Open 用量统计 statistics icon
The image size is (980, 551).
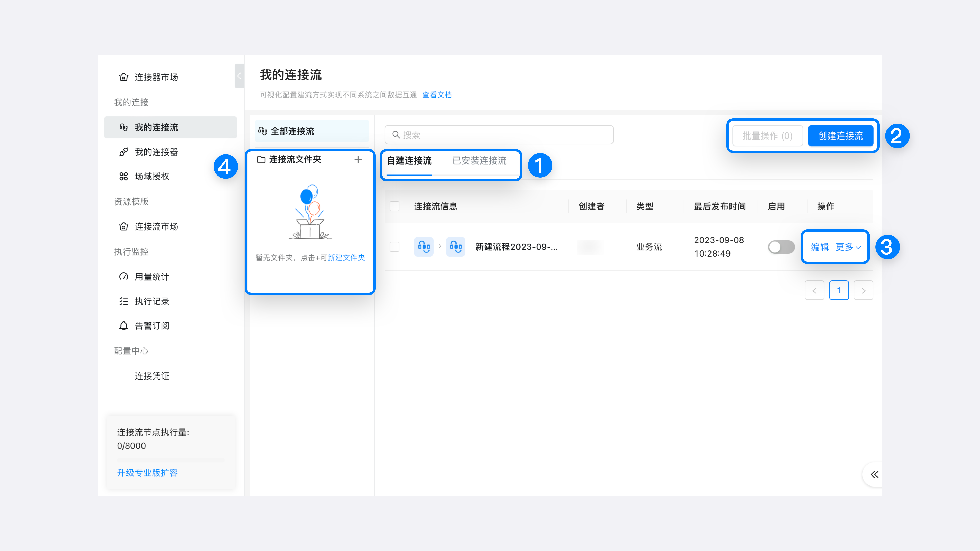tap(124, 277)
